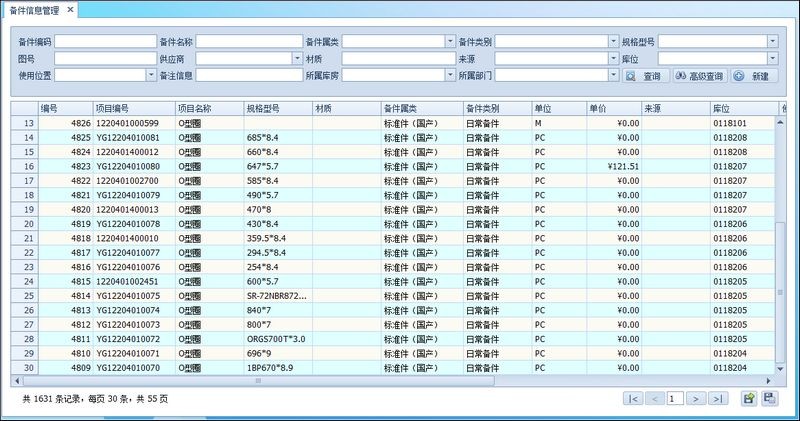
Task: Click the page number input box
Action: click(x=675, y=399)
